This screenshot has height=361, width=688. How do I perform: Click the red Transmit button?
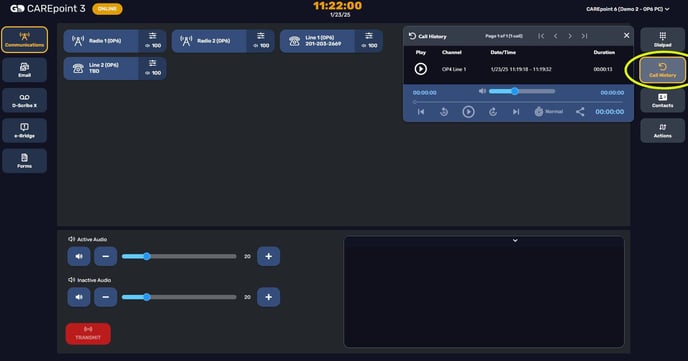88,333
